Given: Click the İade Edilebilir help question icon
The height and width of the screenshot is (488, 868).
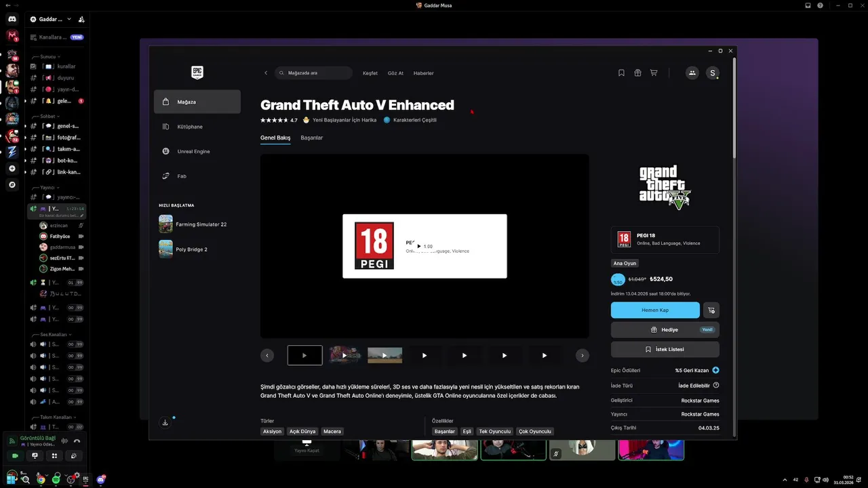Looking at the screenshot, I should (x=716, y=386).
